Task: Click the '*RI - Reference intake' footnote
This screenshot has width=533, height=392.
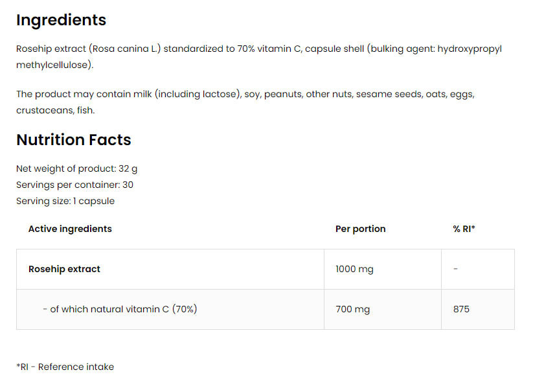Action: click(65, 367)
